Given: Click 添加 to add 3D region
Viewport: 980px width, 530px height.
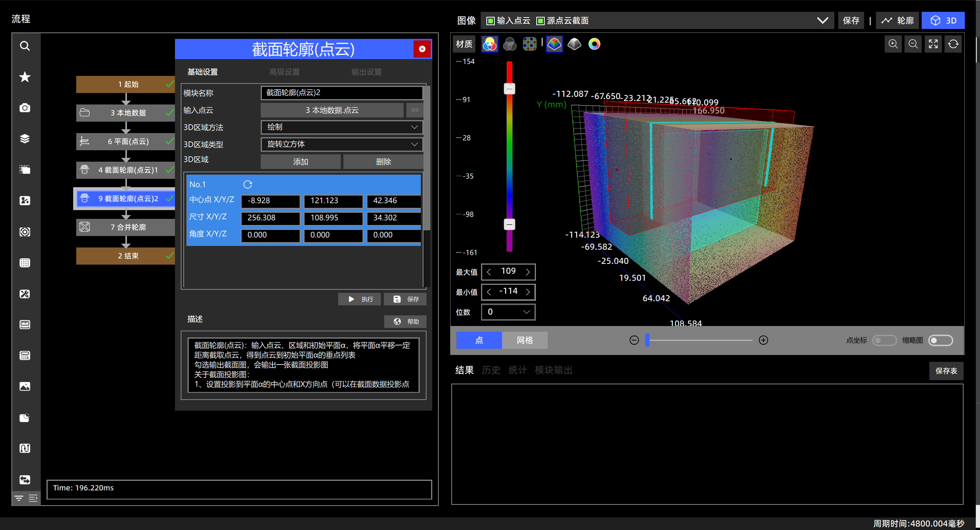Looking at the screenshot, I should coord(300,162).
